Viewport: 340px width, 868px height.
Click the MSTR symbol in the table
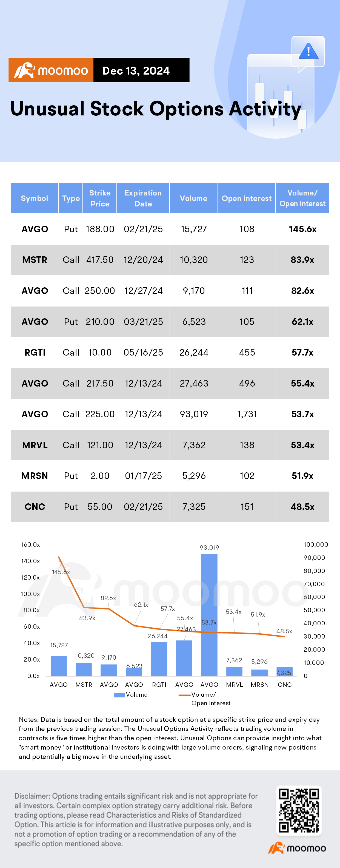coord(35,260)
